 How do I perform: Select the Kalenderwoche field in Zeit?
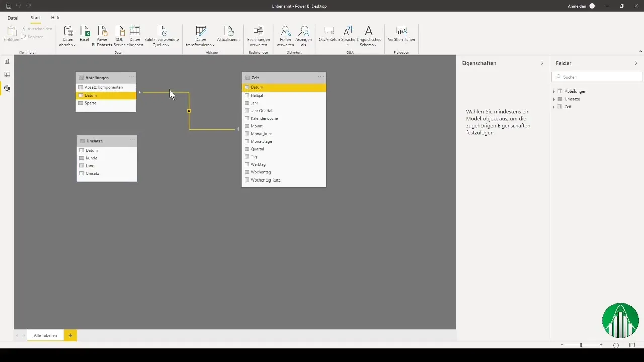point(284,118)
